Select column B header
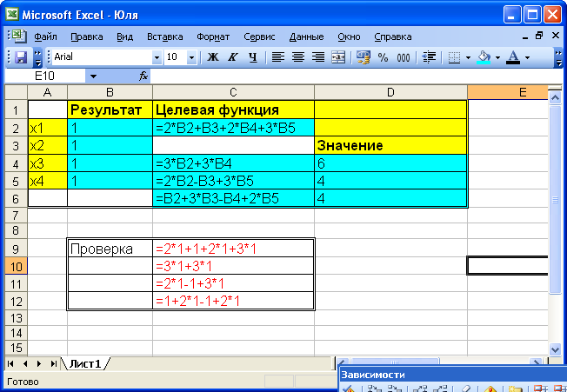 (110, 92)
